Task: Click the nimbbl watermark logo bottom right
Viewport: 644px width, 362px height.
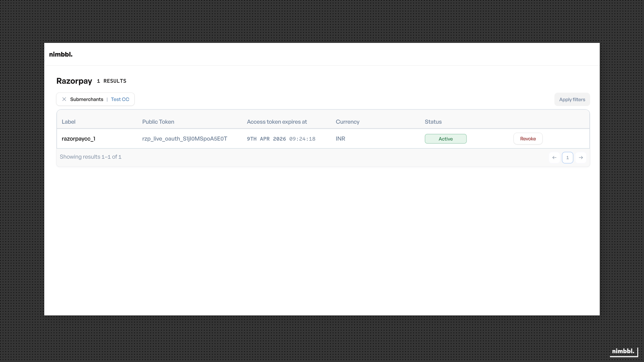Action: pyautogui.click(x=623, y=351)
